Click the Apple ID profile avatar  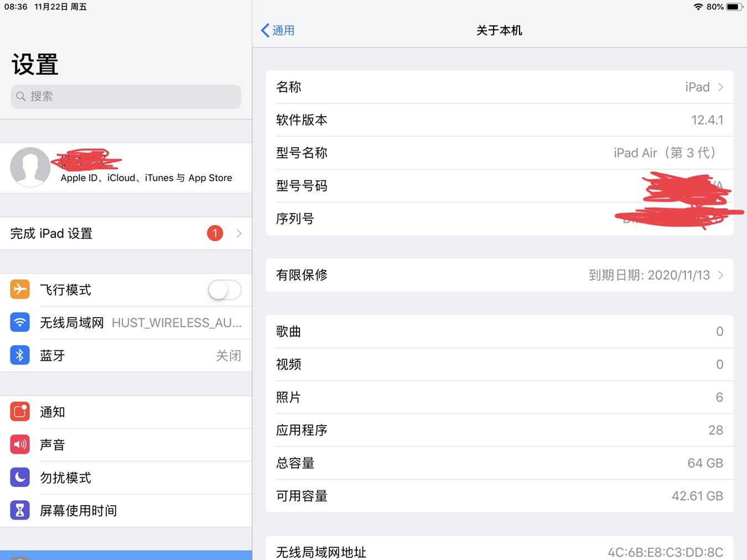[30, 167]
